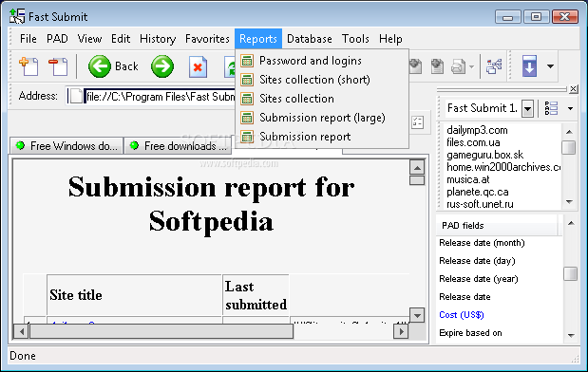Click the grayed form-fill page icon left of printer

tap(437, 66)
